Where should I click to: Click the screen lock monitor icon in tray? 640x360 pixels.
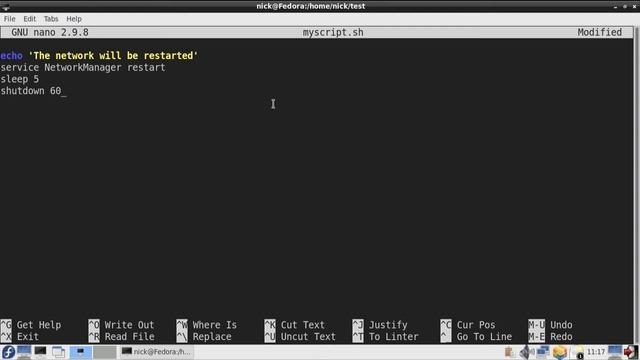(x=615, y=352)
